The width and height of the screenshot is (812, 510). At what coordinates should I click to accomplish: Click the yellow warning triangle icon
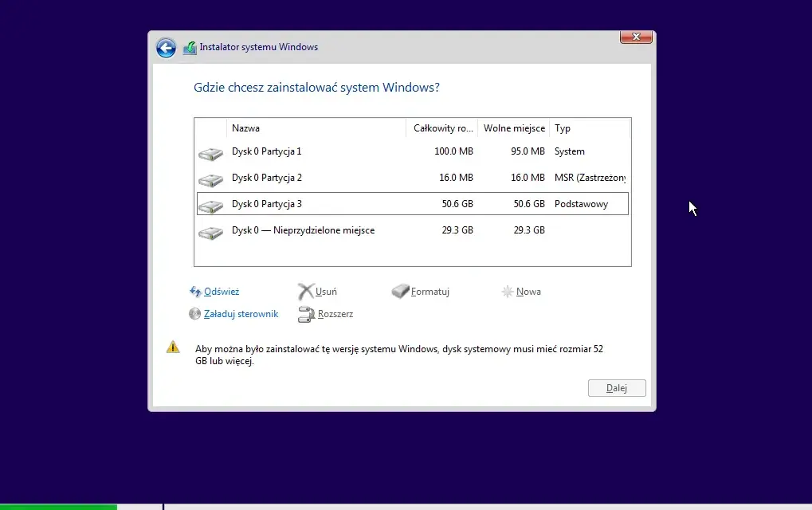[173, 347]
